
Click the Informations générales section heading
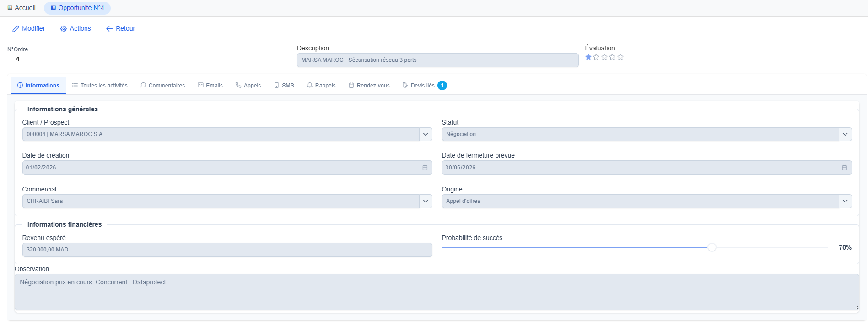point(63,109)
